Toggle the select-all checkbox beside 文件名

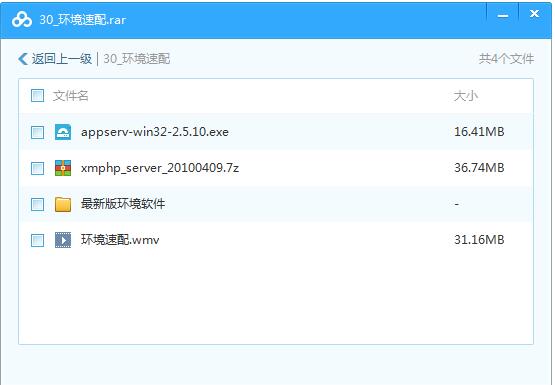click(38, 96)
